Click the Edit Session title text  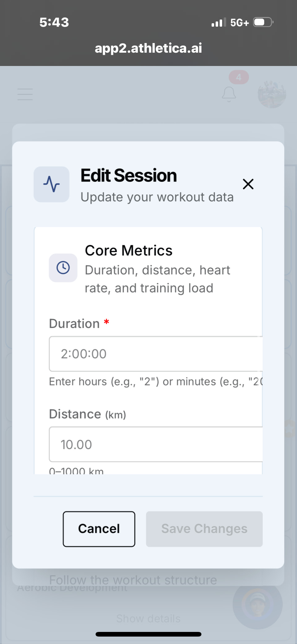128,176
